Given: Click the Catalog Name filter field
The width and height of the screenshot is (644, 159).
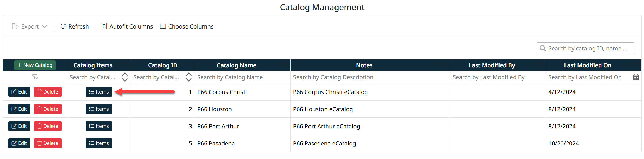Looking at the screenshot, I should tap(242, 77).
